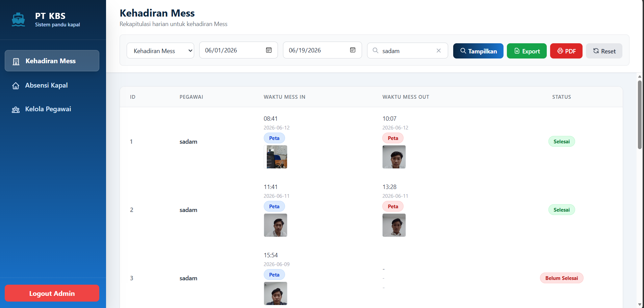This screenshot has width=644, height=308.
Task: Go to Absensi Kapal page
Action: click(52, 85)
